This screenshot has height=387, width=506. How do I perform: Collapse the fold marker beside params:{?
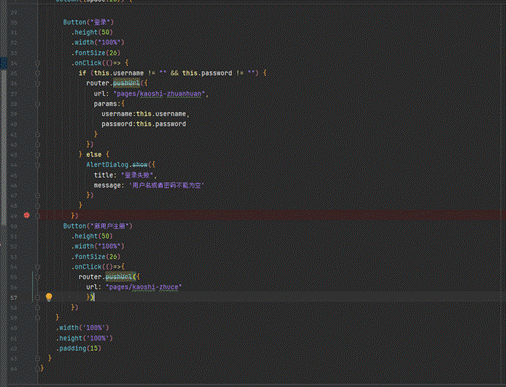point(37,104)
